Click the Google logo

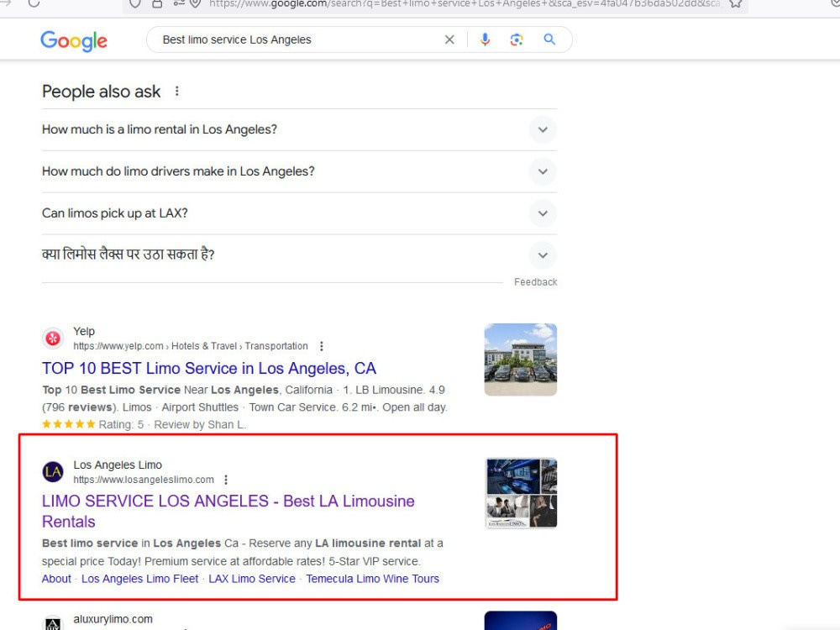coord(74,40)
